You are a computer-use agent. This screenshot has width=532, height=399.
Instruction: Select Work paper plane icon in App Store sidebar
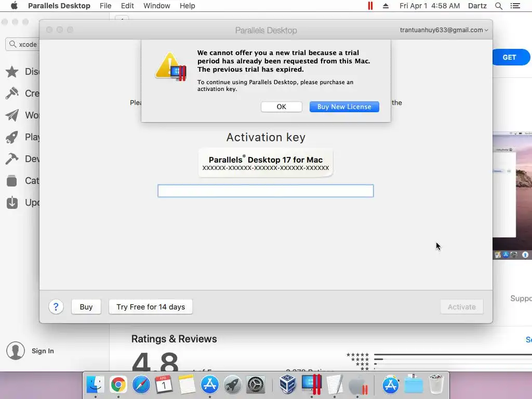[x=12, y=115]
